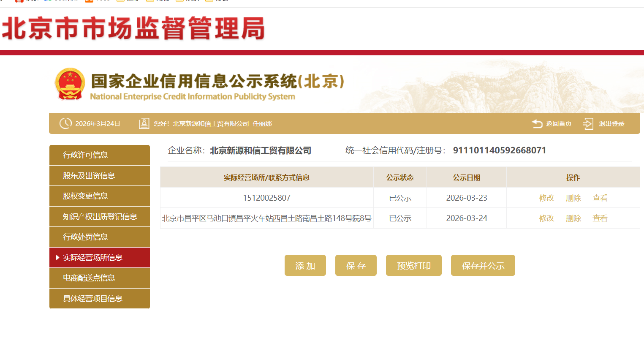Select 知识产权出质登记信息 in the sidebar
The height and width of the screenshot is (338, 644).
tap(100, 217)
